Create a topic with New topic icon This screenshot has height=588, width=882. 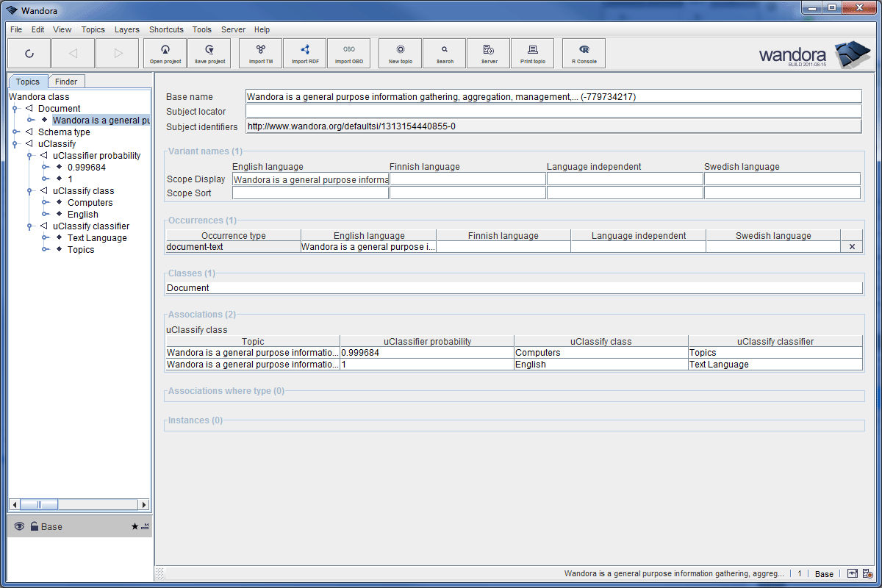401,54
